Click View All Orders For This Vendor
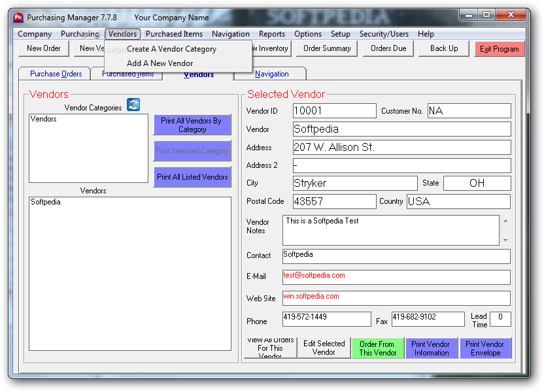The height and width of the screenshot is (392, 544). coord(270,348)
